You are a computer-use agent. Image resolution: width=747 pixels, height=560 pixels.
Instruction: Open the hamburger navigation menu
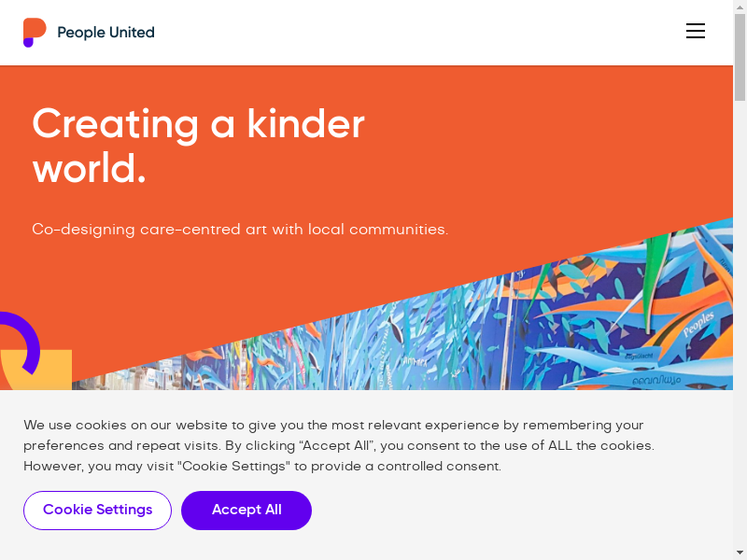(x=696, y=31)
